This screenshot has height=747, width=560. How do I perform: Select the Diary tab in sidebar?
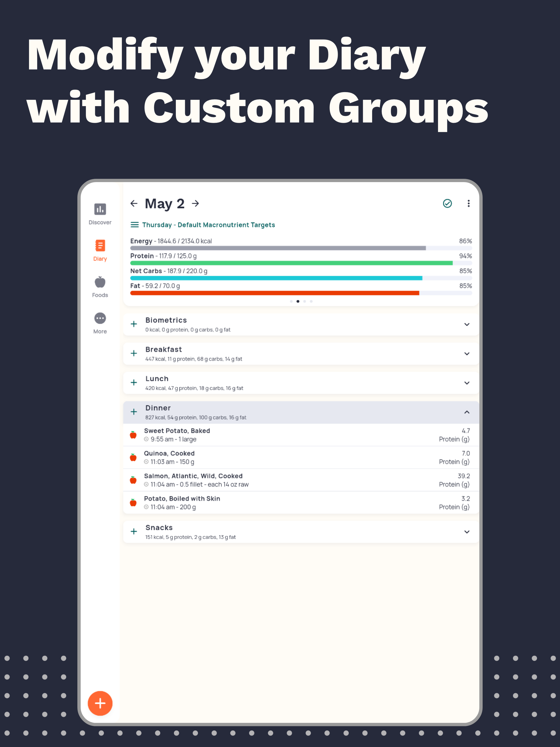pos(100,250)
